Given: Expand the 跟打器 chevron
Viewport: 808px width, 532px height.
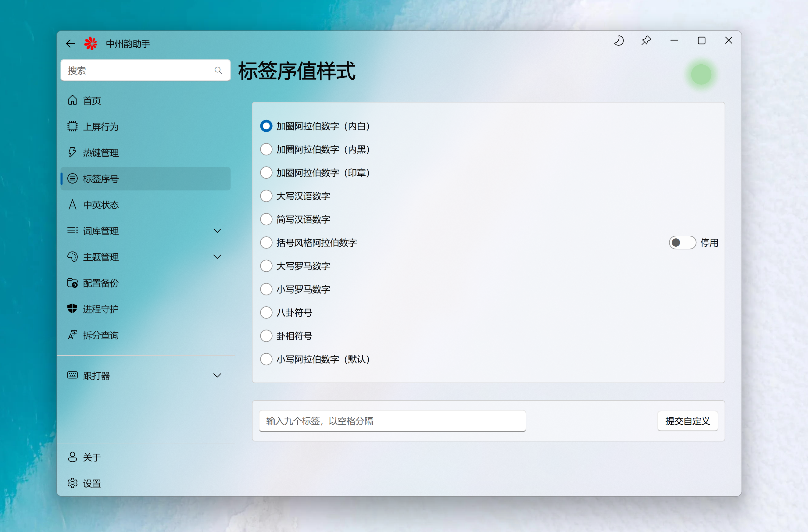Looking at the screenshot, I should click(x=217, y=376).
